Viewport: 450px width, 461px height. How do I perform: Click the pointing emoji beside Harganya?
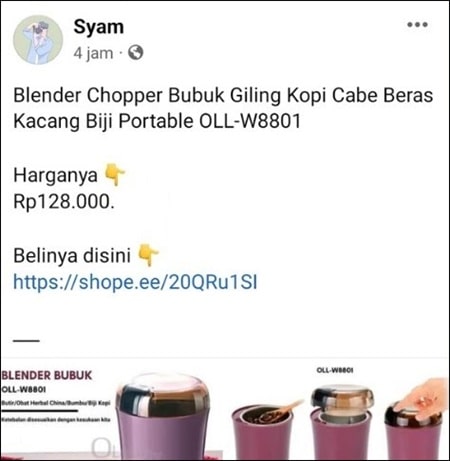[115, 174]
